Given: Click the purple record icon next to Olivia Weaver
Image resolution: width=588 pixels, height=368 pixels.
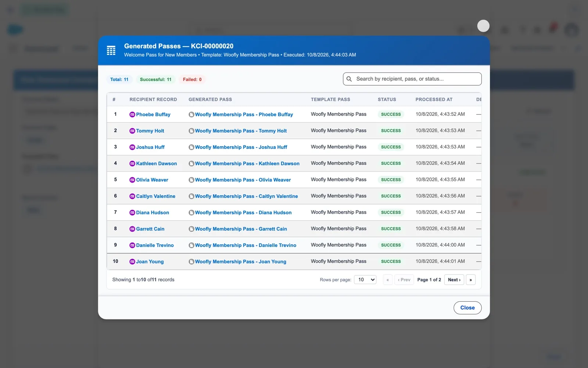Looking at the screenshot, I should click(132, 180).
